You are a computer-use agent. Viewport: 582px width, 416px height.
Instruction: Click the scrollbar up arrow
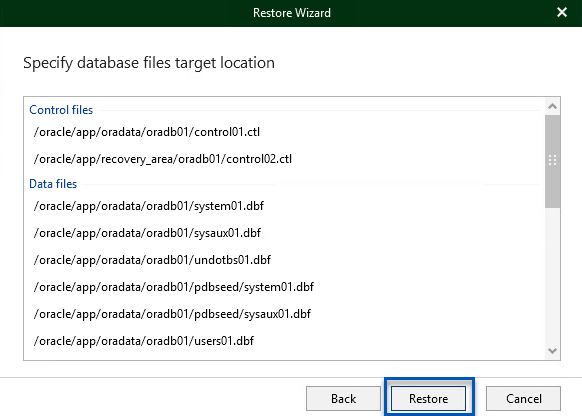[x=552, y=107]
